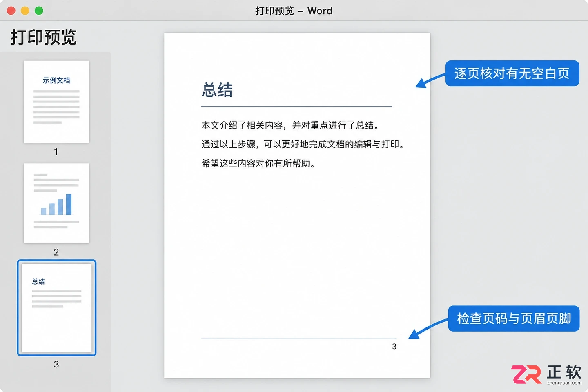Click the line 希望这些内容对你有所帮助
The image size is (588, 392).
[x=260, y=163]
